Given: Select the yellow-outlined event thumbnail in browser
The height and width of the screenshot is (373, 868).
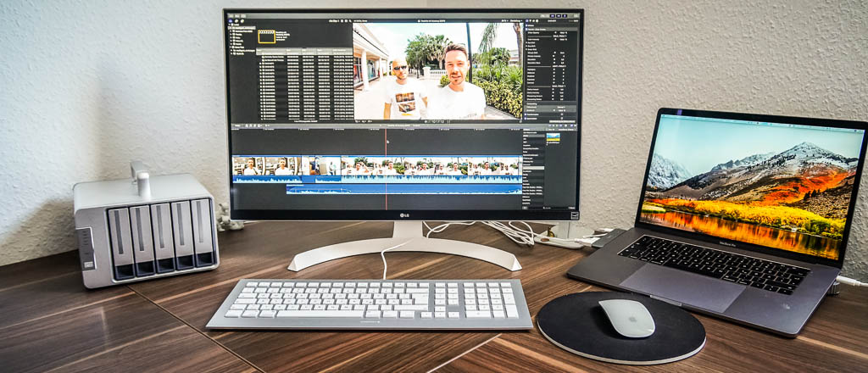Looking at the screenshot, I should click(x=266, y=36).
